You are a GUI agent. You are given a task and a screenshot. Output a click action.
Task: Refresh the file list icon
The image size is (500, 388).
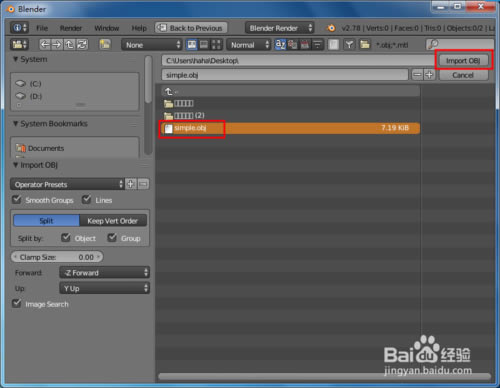[82, 44]
